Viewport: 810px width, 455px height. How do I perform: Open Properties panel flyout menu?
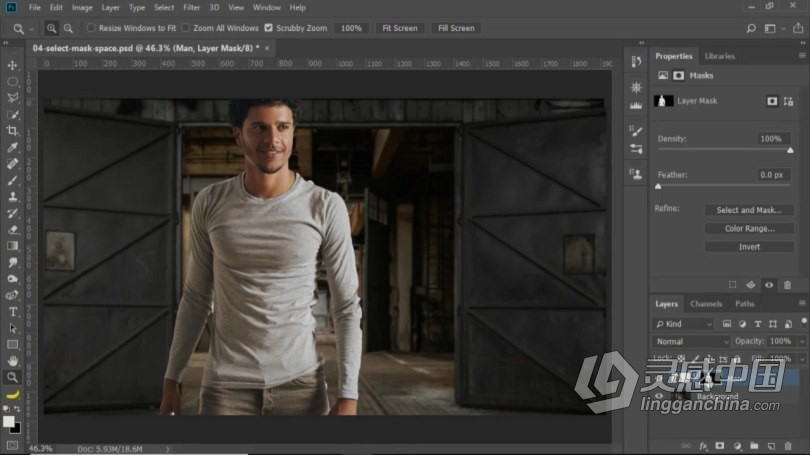(802, 56)
